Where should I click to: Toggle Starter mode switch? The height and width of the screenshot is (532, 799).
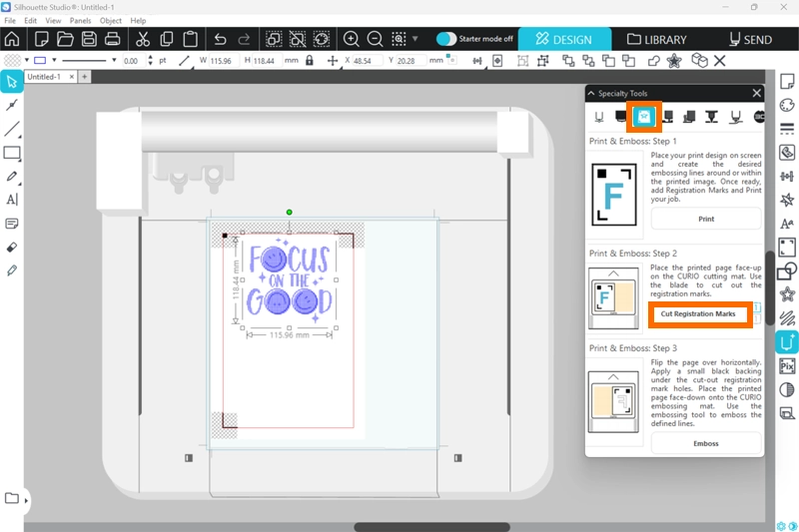point(446,39)
